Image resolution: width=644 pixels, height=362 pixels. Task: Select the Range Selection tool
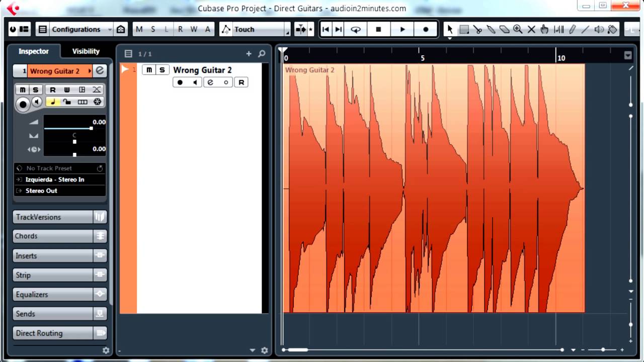click(464, 29)
